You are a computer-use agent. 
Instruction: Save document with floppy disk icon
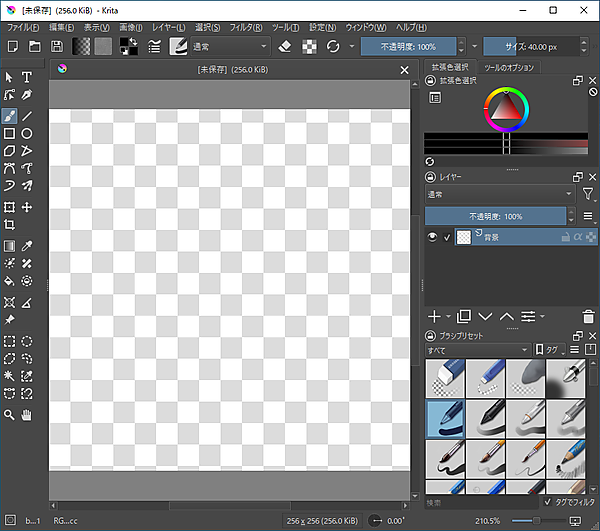tap(57, 46)
